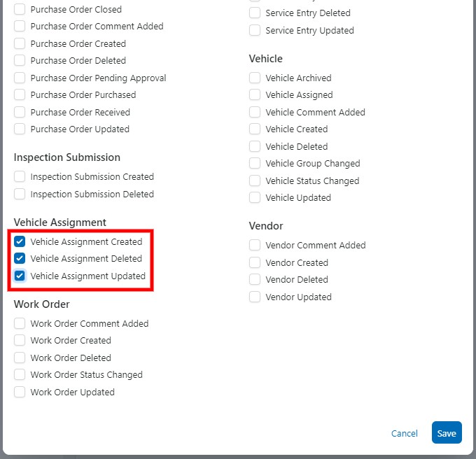The image size is (476, 459).
Task: Enable Vendor Updated checkbox
Action: click(255, 297)
